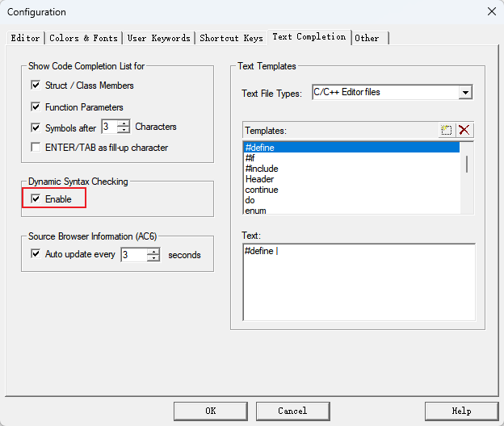Viewport: 504px width, 426px height.
Task: Select the Header template
Action: pyautogui.click(x=351, y=179)
